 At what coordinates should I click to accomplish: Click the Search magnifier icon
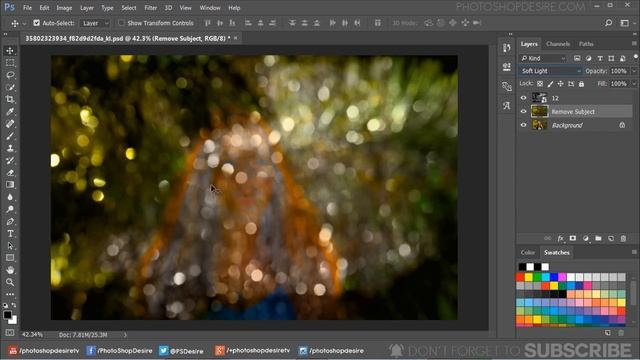pyautogui.click(x=609, y=23)
